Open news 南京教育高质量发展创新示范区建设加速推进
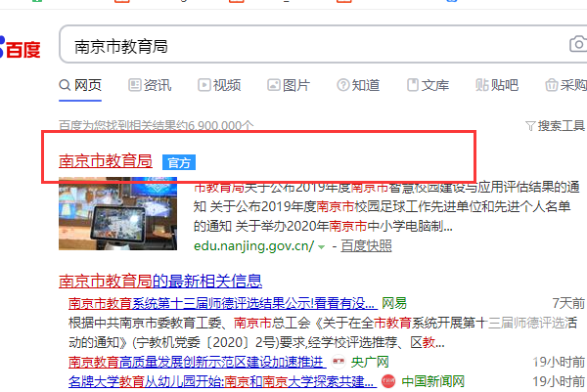This screenshot has height=392, width=587. coord(197,362)
